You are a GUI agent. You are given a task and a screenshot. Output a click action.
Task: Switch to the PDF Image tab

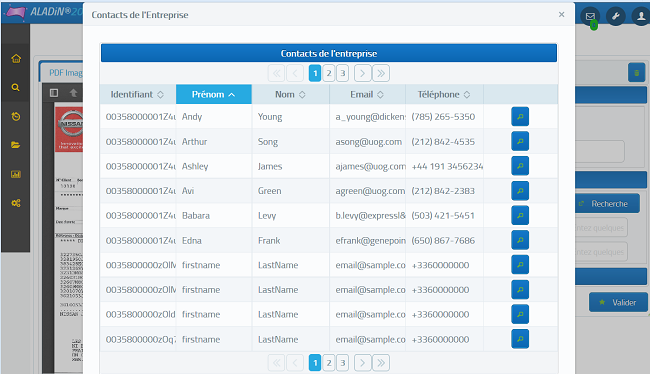pyautogui.click(x=62, y=73)
